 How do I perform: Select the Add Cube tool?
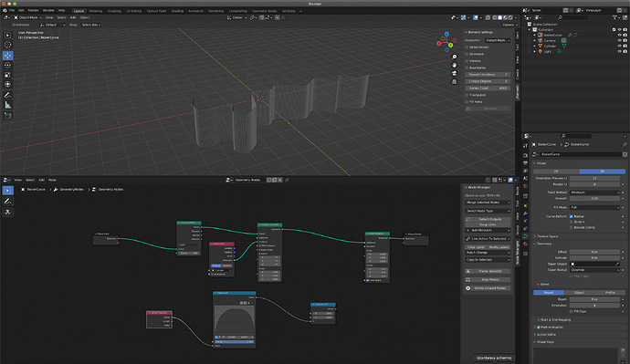[7, 116]
